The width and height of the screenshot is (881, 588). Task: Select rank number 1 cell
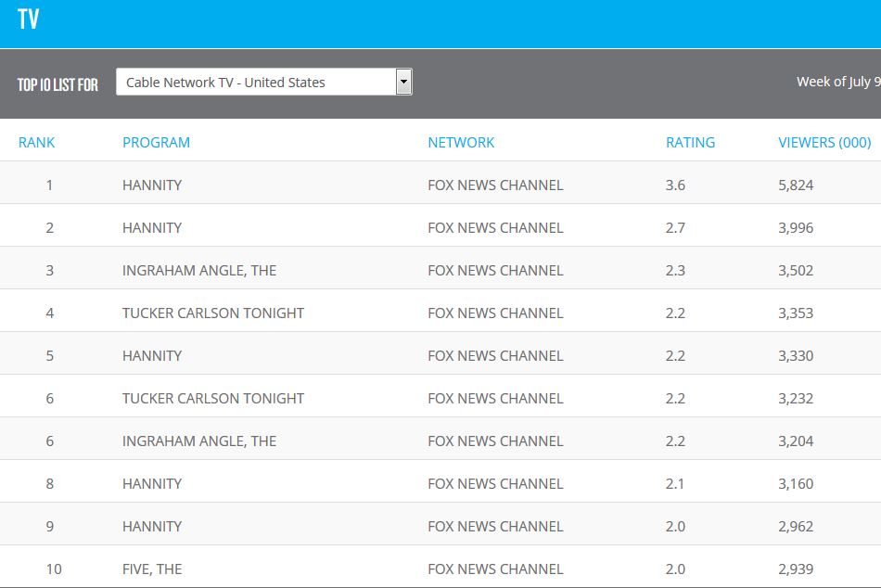pyautogui.click(x=49, y=185)
